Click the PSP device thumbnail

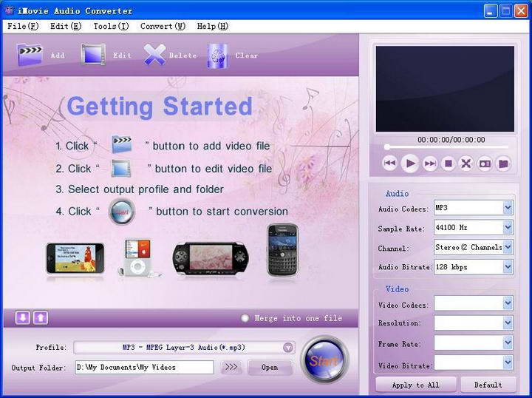tap(211, 259)
